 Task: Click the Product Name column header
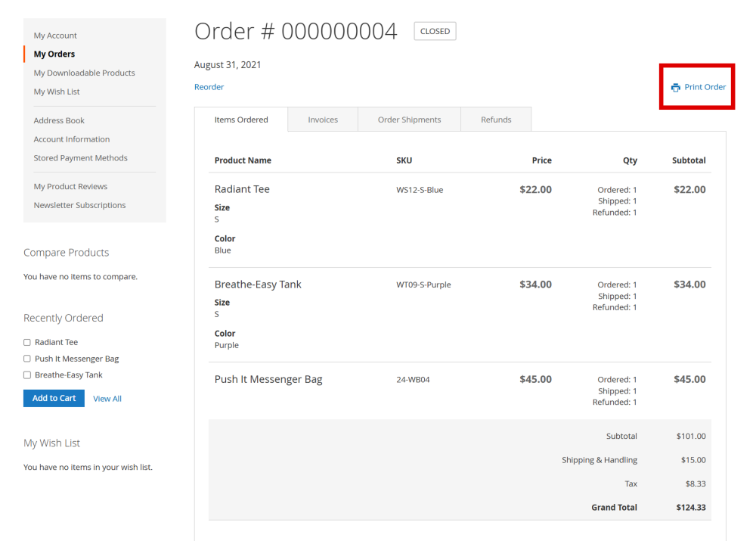(243, 160)
